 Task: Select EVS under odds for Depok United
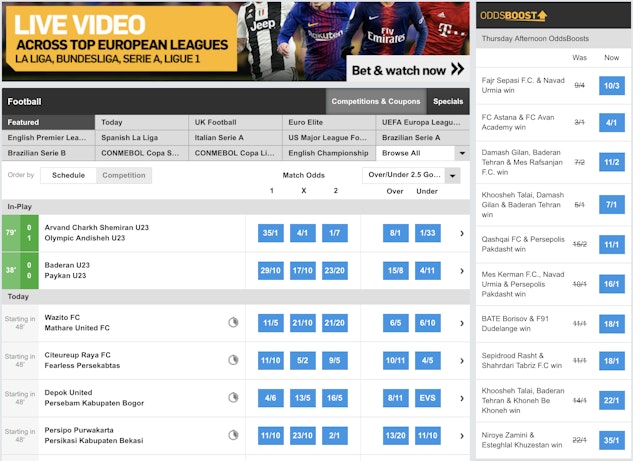pos(427,398)
